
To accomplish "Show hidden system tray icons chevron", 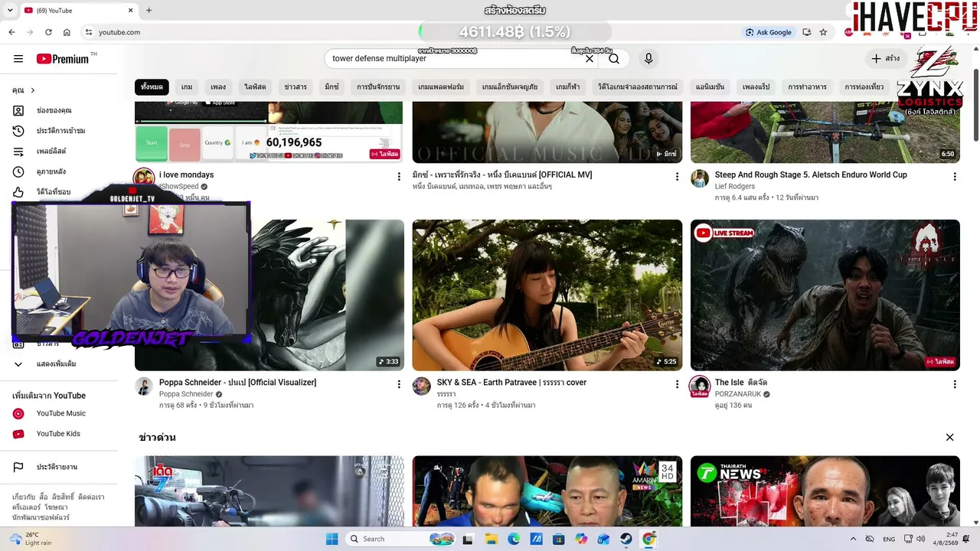I will [x=853, y=539].
